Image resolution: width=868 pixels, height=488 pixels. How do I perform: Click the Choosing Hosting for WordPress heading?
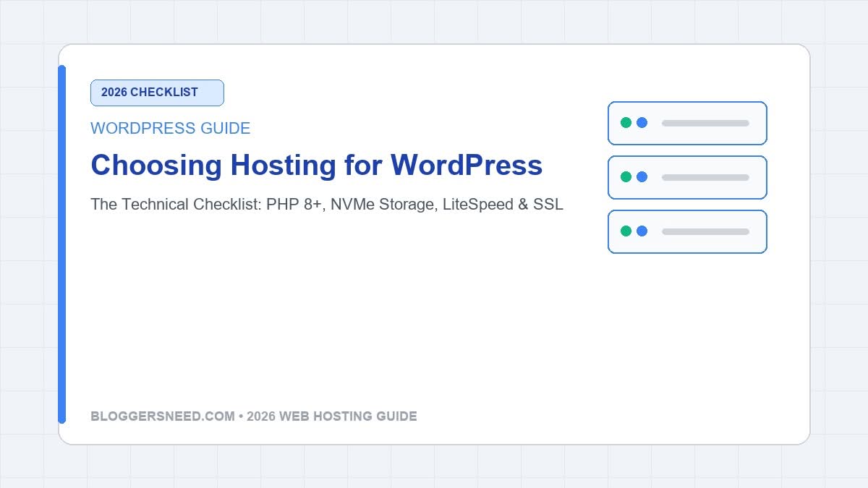[316, 166]
